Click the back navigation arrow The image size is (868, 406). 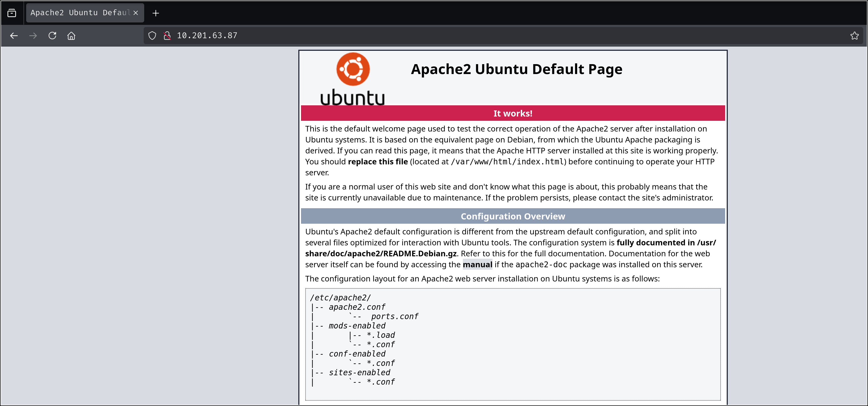click(x=14, y=36)
